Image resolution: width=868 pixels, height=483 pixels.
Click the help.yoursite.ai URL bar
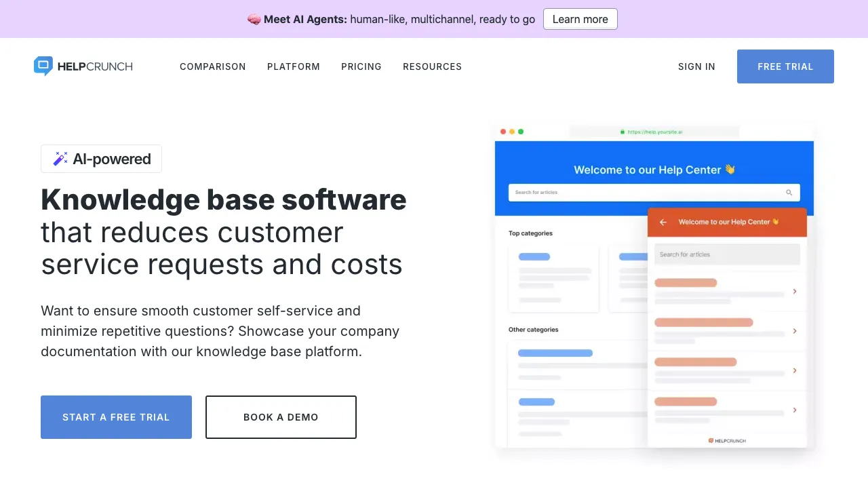(x=654, y=132)
